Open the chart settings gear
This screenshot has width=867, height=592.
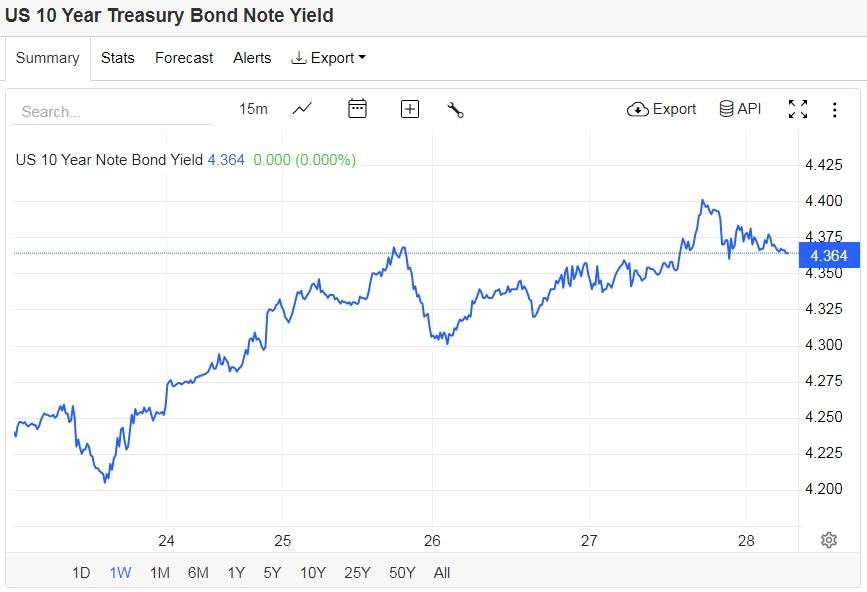tap(828, 540)
